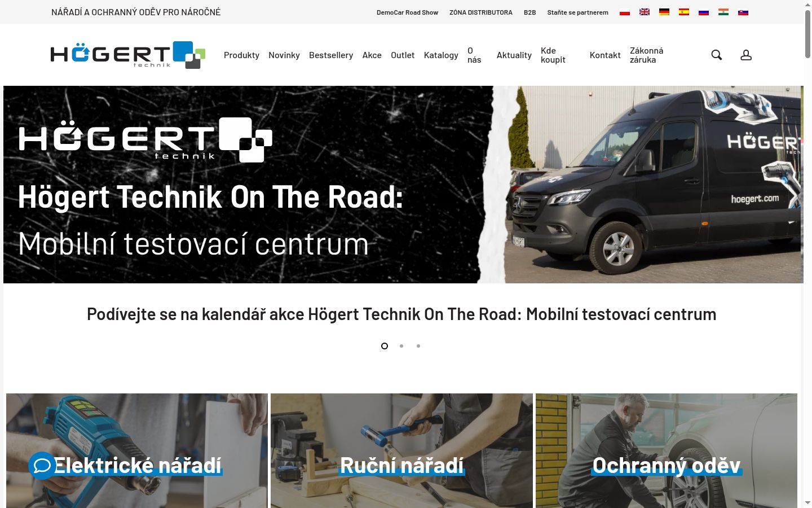This screenshot has width=812, height=508.
Task: Open the Aktuality menu item
Action: (x=514, y=55)
